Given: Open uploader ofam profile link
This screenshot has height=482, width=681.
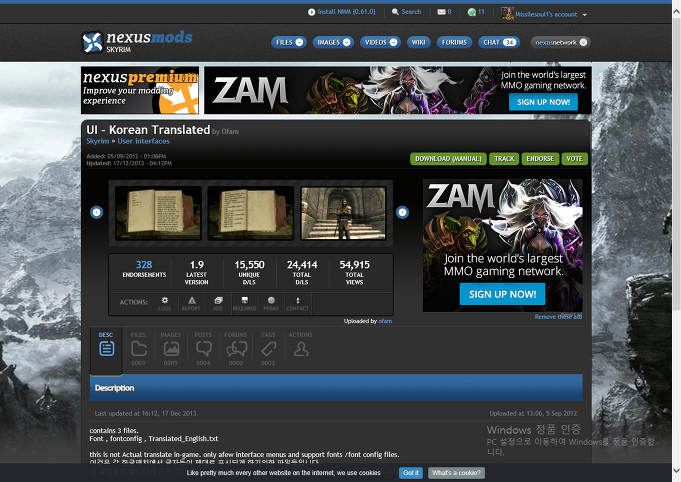Looking at the screenshot, I should [x=385, y=321].
